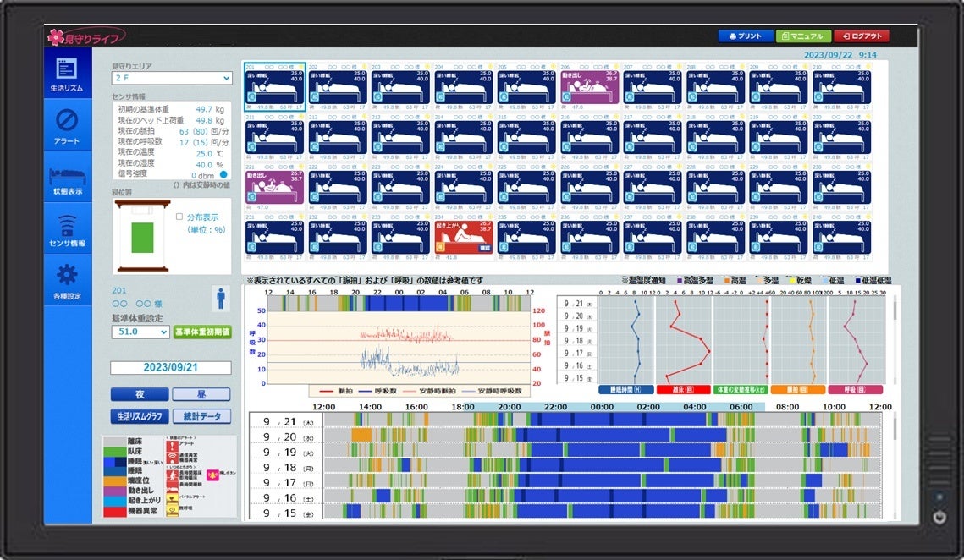Show the 統計データ tab
The image size is (964, 560).
click(201, 416)
